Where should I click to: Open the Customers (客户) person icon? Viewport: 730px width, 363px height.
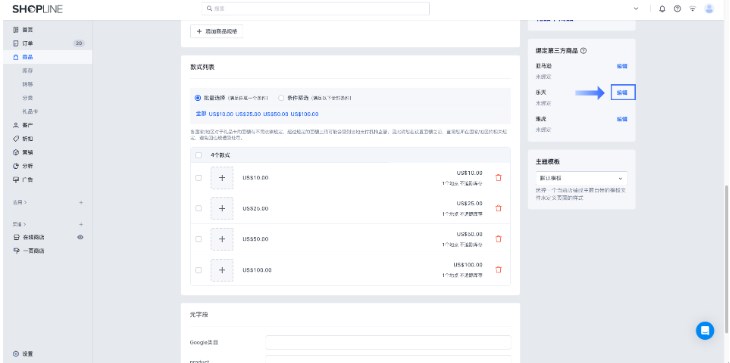16,125
